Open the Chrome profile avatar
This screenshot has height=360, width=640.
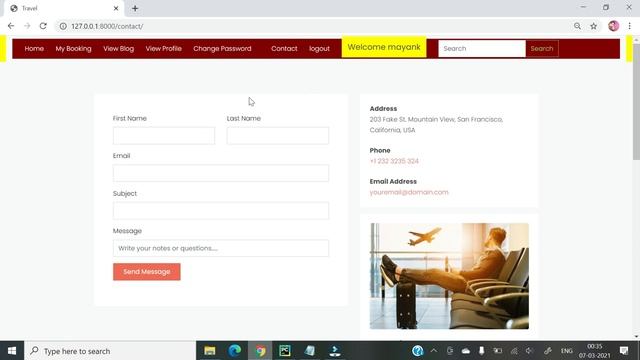click(x=613, y=26)
